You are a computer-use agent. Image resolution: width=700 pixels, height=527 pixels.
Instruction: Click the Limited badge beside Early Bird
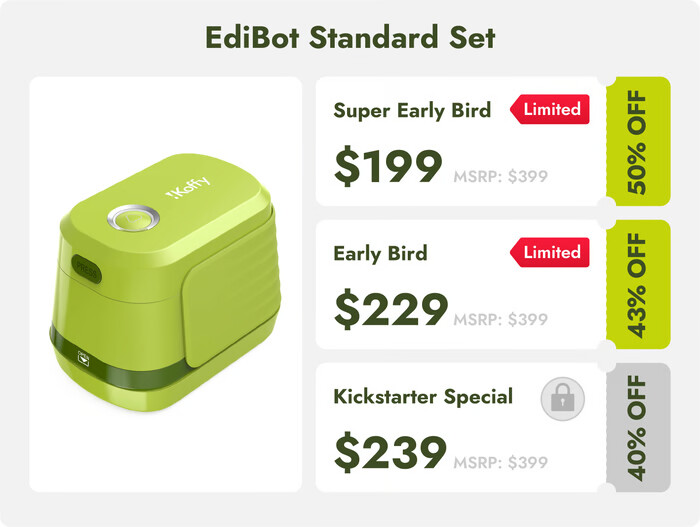[x=550, y=253]
